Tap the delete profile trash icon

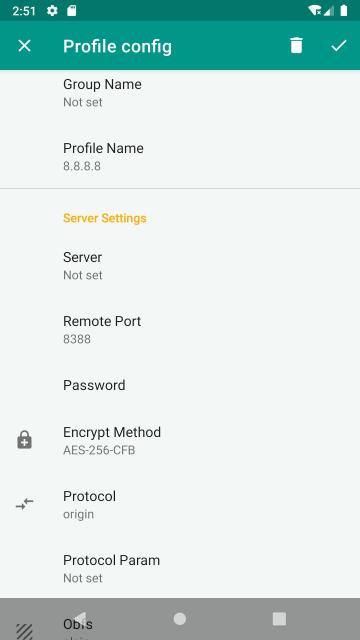pos(296,45)
